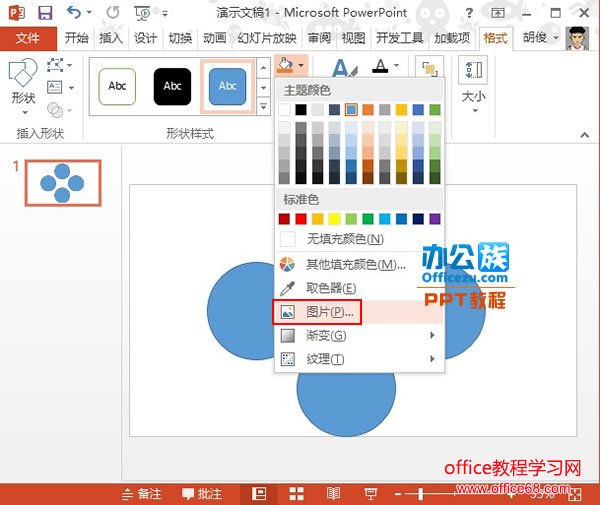Choose 无填充颜色(N) no fill

(360, 239)
